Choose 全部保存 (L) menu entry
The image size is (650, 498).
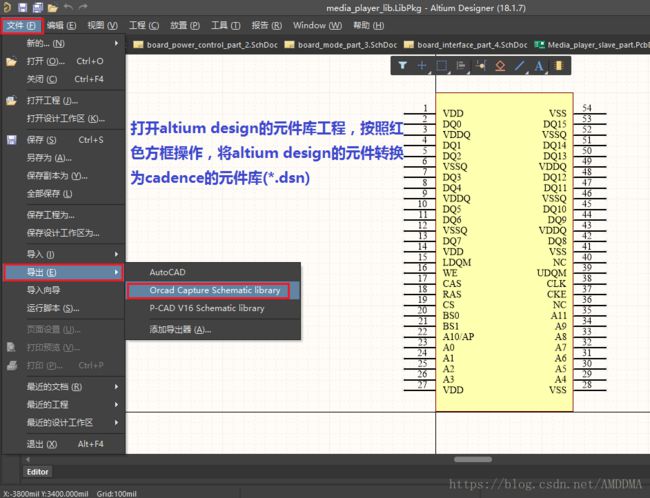(x=63, y=194)
